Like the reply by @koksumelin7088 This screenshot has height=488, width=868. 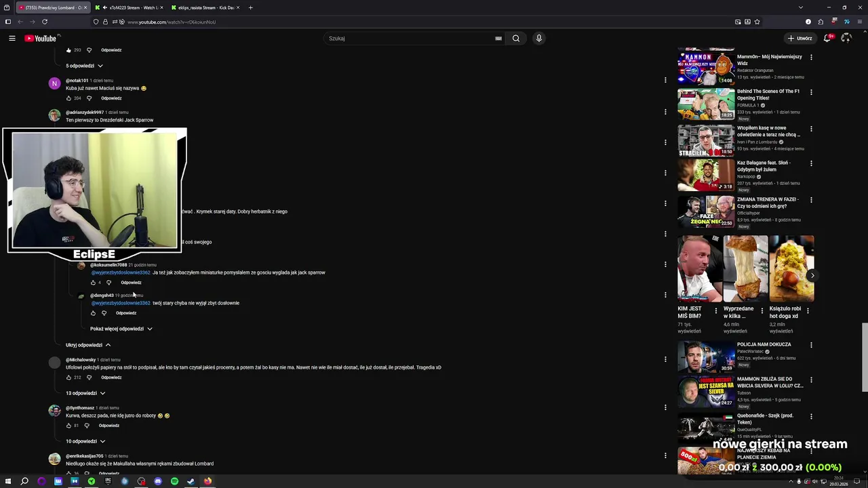pos(93,283)
